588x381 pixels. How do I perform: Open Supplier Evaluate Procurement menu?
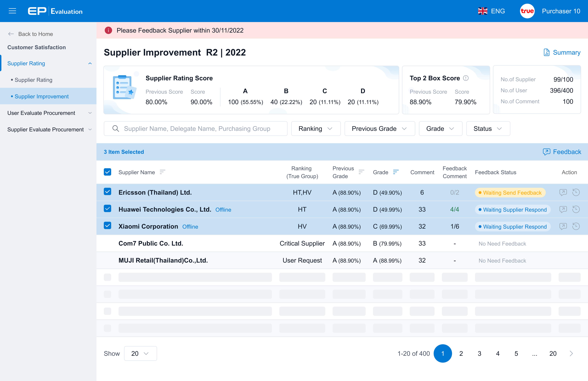pyautogui.click(x=48, y=129)
